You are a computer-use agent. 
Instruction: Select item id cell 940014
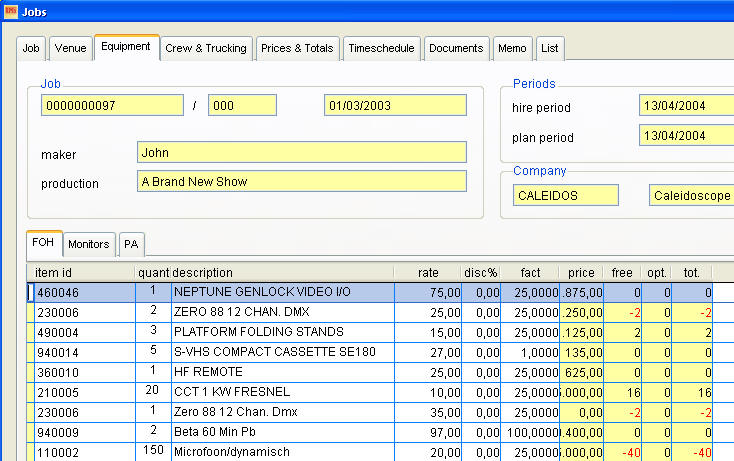(85, 352)
